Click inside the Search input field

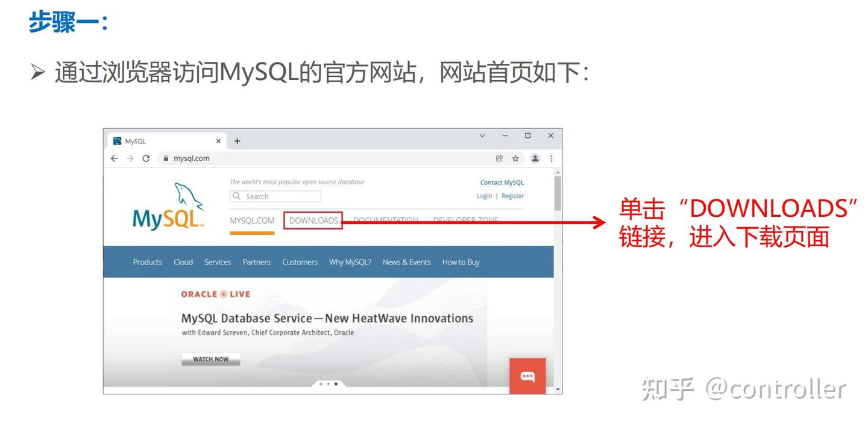click(277, 196)
